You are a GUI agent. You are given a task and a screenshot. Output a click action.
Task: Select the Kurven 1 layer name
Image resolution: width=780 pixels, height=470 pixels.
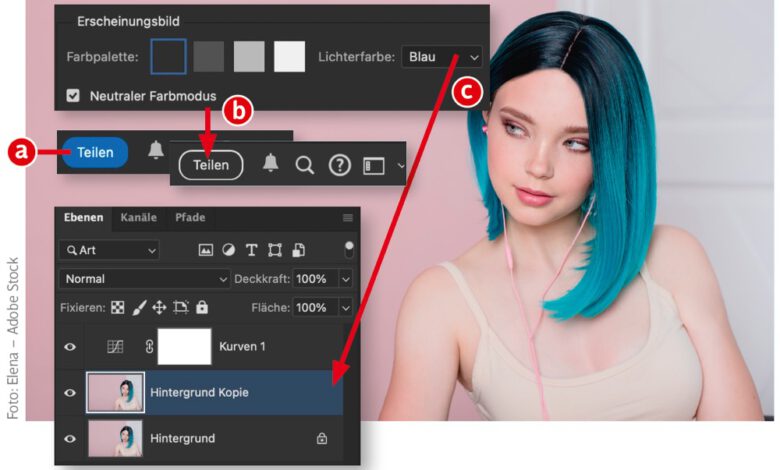coord(242,347)
